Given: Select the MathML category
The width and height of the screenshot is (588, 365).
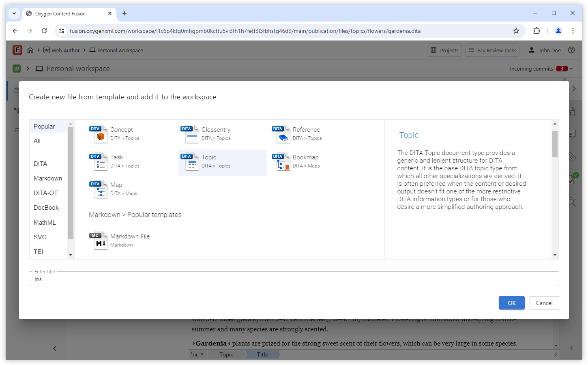Looking at the screenshot, I should 49,223.
